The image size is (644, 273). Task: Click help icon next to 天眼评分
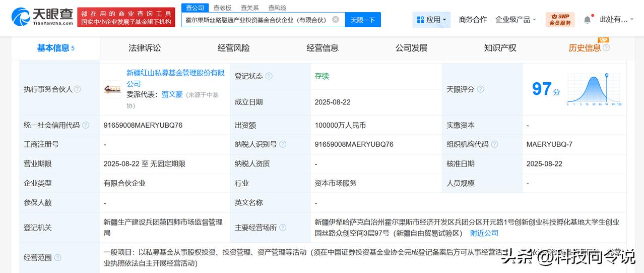point(480,89)
